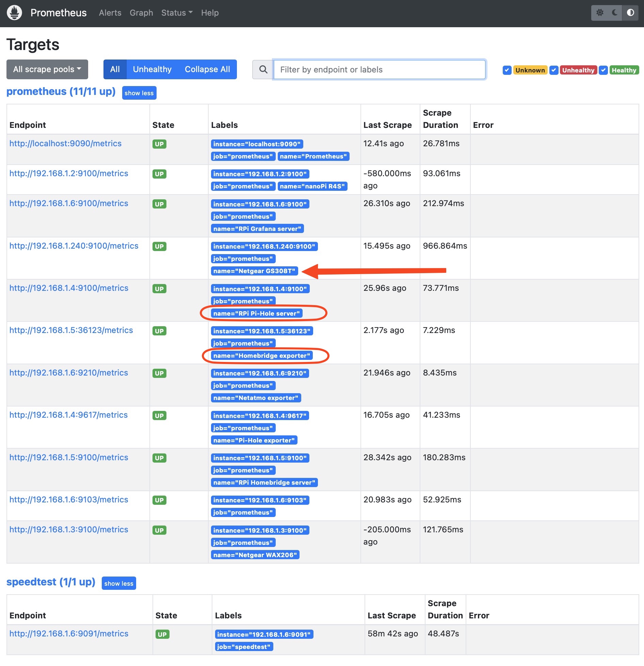Collapse prometheus pool with show less
The height and width of the screenshot is (666, 644).
click(139, 93)
